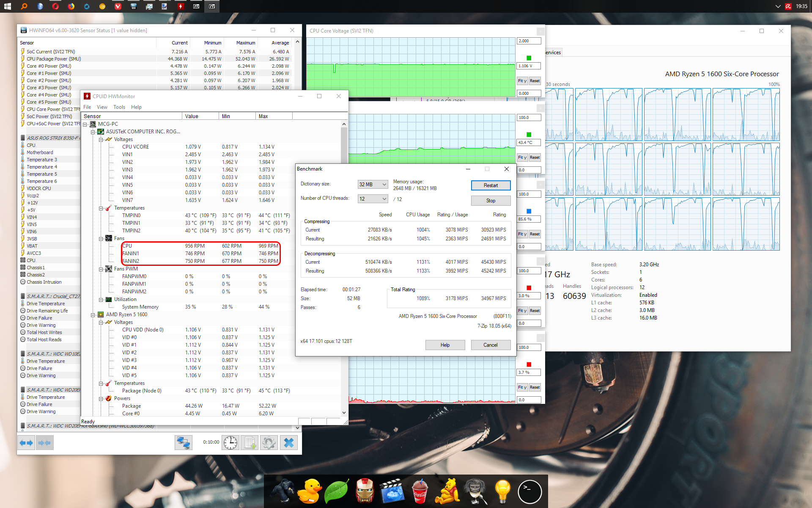Select CPU Package Power (SMU) sensor row
This screenshot has height=508, width=812.
[x=156, y=59]
